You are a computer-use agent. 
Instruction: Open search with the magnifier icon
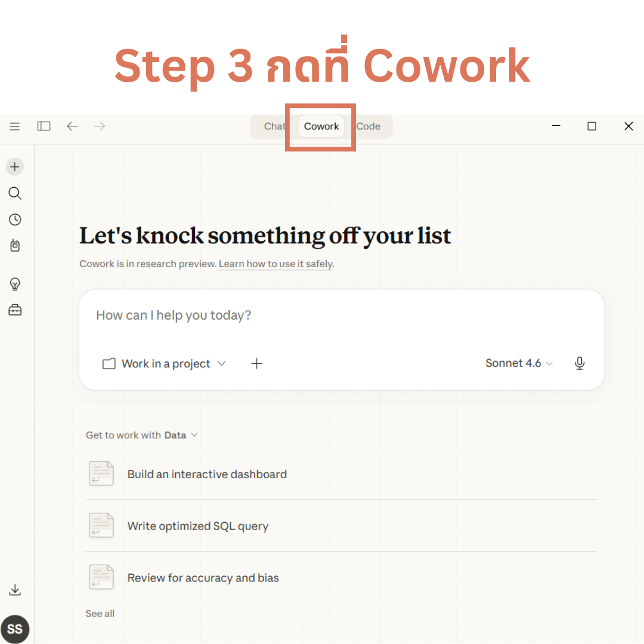[15, 193]
